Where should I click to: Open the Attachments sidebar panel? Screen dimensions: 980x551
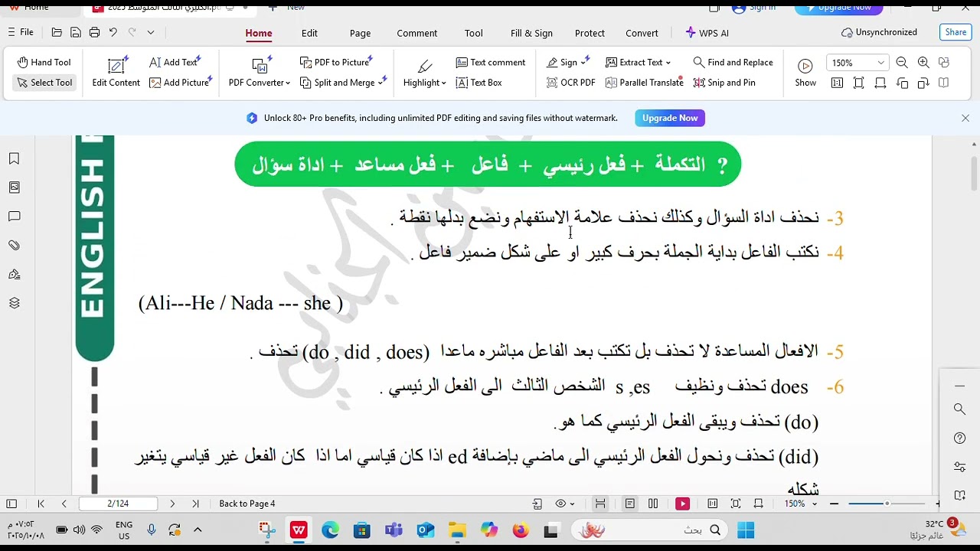[x=14, y=245]
